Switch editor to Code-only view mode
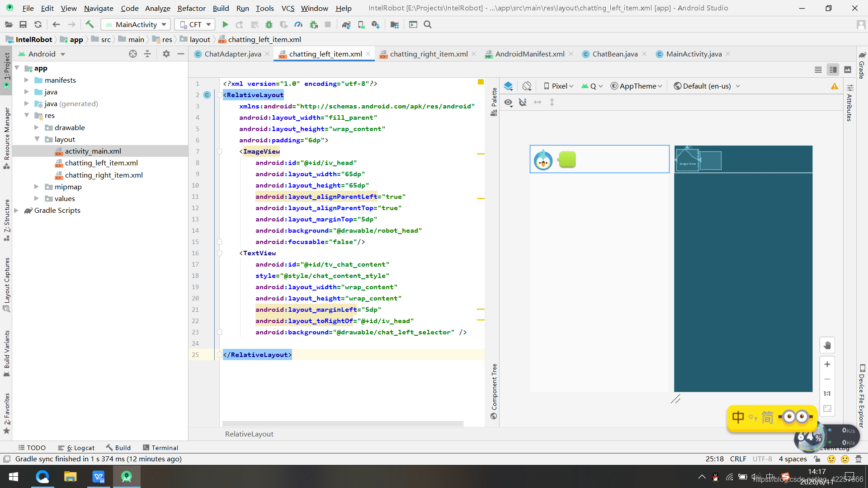Image resolution: width=868 pixels, height=488 pixels. (x=818, y=70)
